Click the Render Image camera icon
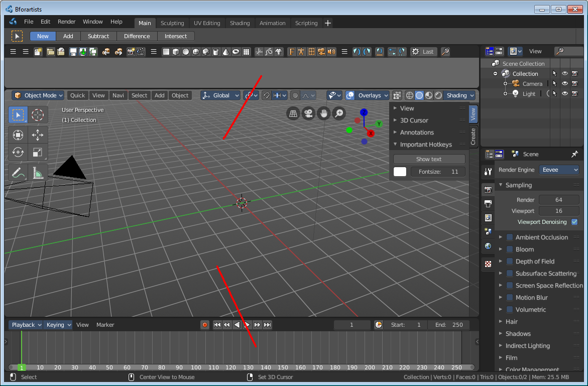Image resolution: width=588 pixels, height=386 pixels. (131, 52)
